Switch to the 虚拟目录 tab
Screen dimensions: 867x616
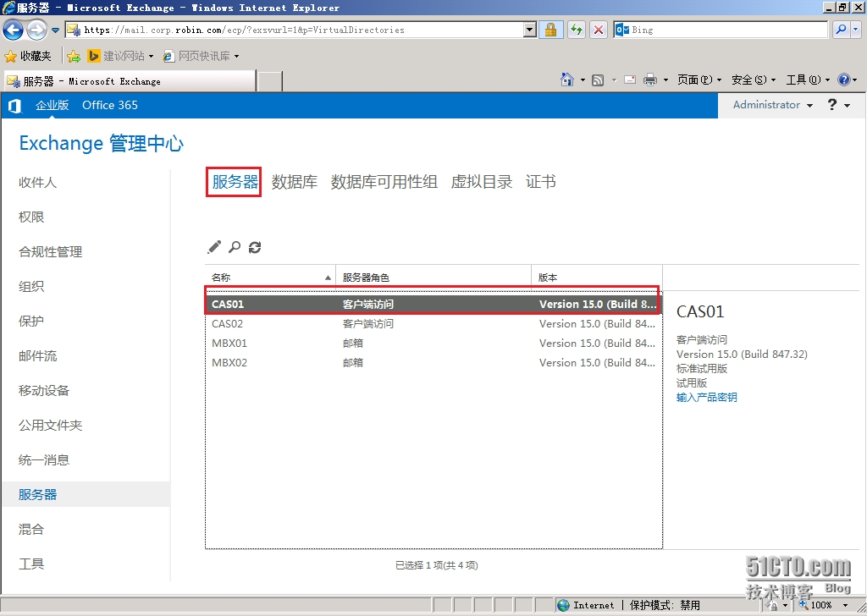tap(482, 182)
